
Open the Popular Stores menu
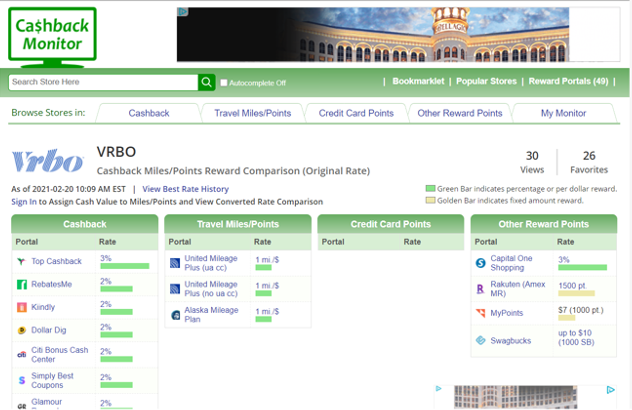[487, 82]
